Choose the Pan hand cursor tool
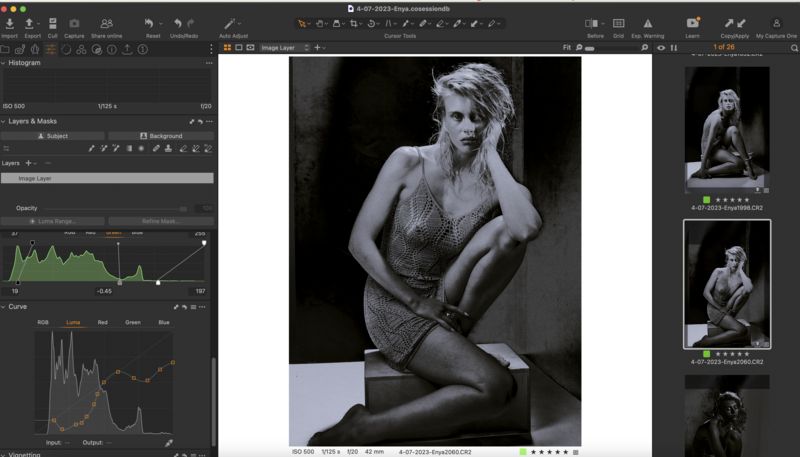Screen dimensions: 800x457 [x=319, y=23]
